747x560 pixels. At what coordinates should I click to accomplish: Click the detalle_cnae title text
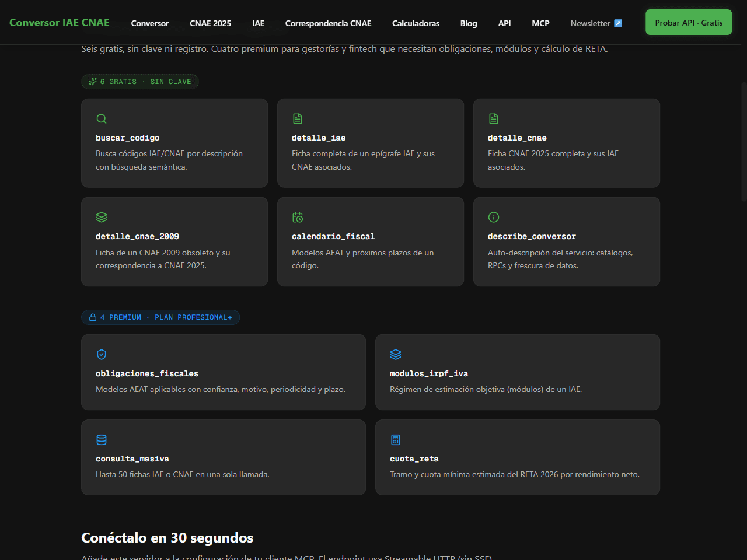click(x=517, y=138)
